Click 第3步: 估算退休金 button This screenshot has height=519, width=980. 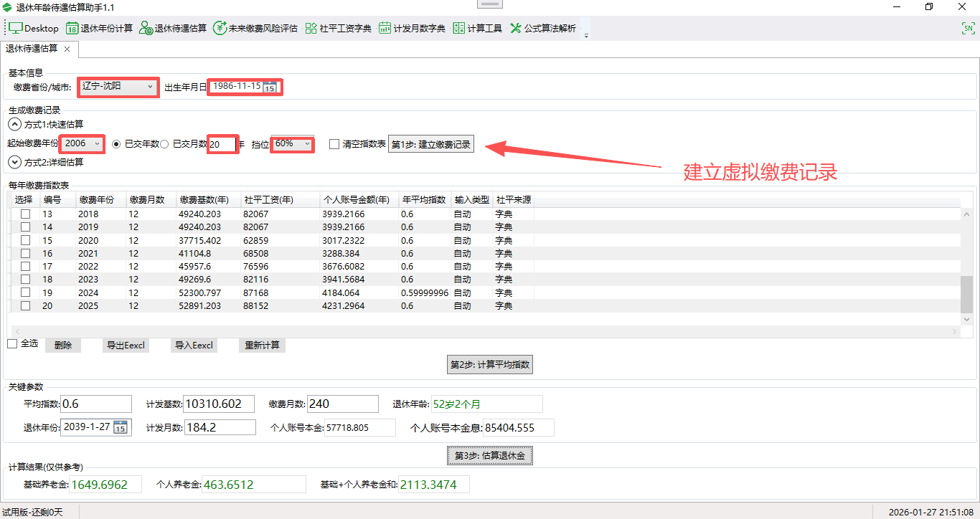click(490, 455)
